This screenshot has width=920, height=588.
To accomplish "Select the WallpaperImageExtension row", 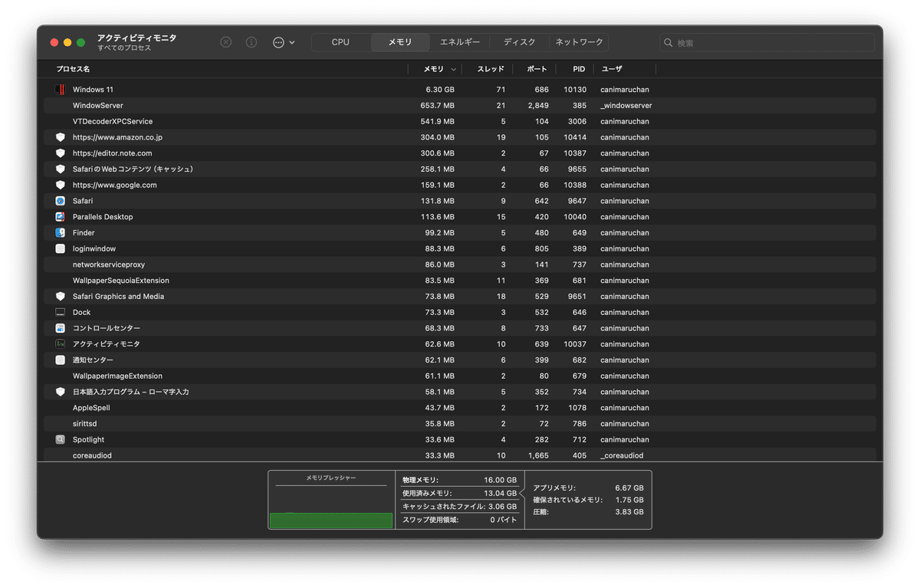I will tap(460, 376).
